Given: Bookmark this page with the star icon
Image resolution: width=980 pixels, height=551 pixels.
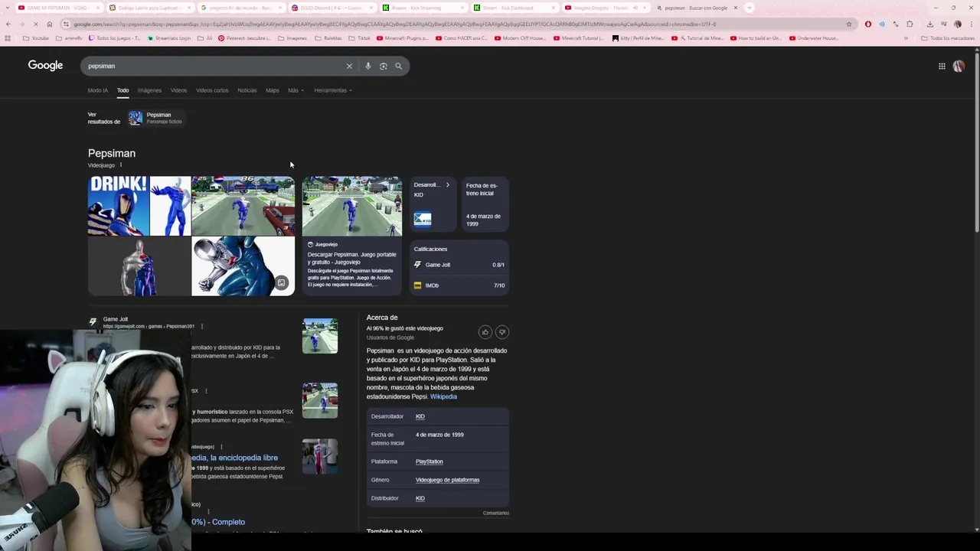Looking at the screenshot, I should pyautogui.click(x=848, y=24).
